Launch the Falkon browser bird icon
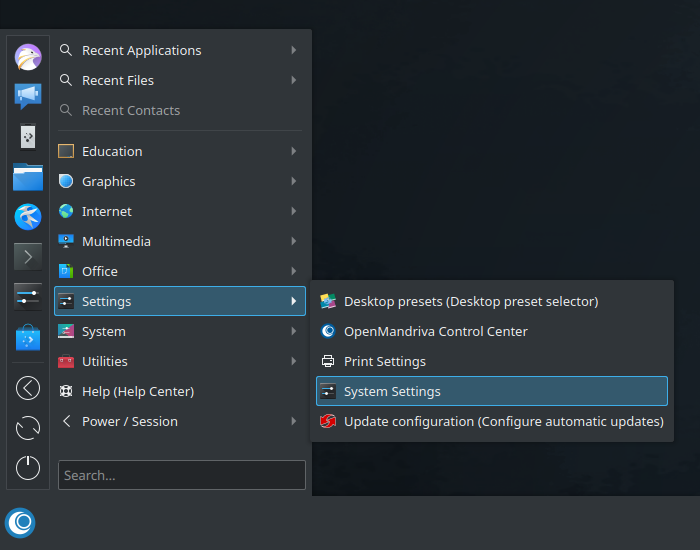This screenshot has height=550, width=700. click(28, 217)
